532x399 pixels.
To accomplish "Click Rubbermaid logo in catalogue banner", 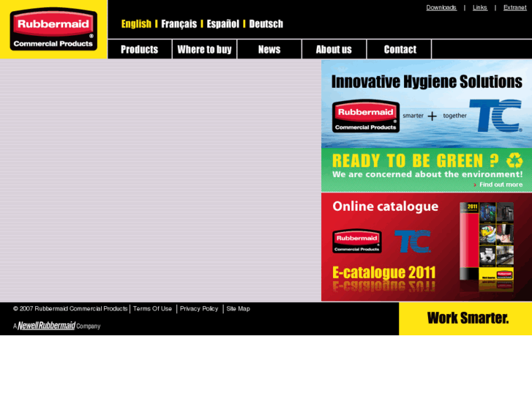I will click(357, 241).
